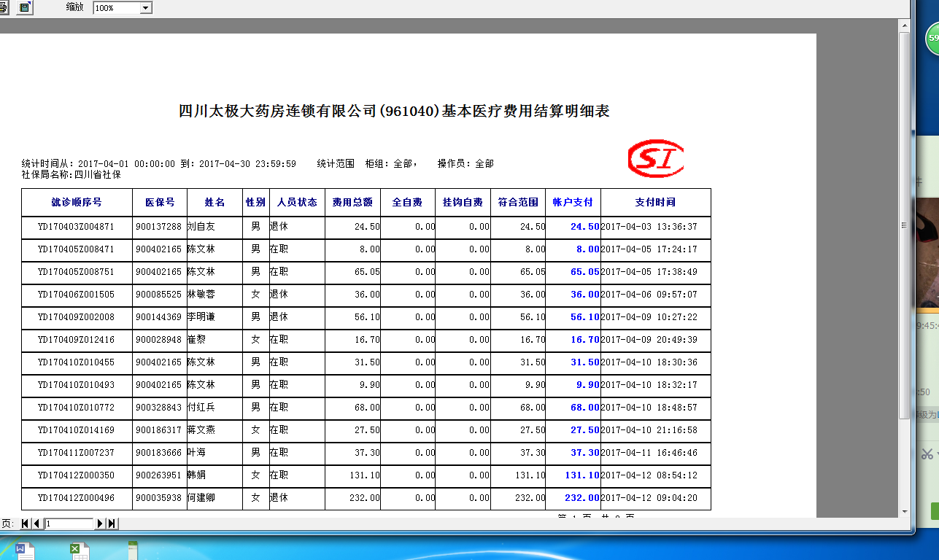Jump to the last page button

pos(112,524)
